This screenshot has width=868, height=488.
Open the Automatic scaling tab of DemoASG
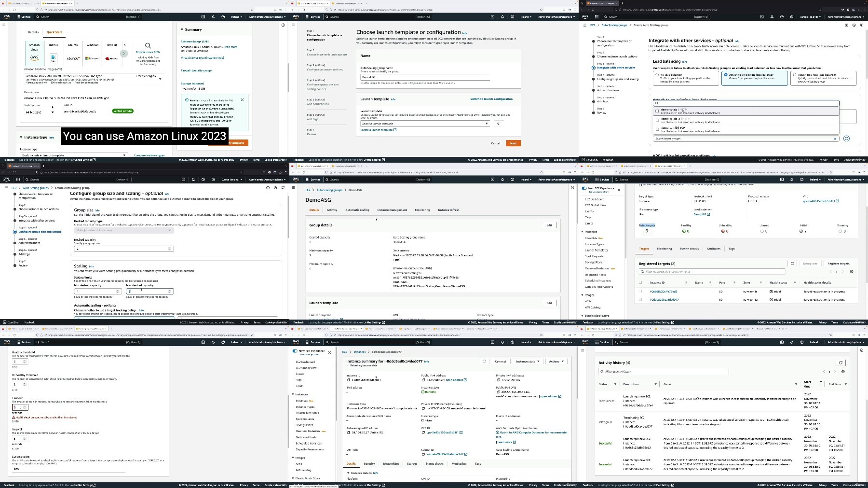[x=357, y=210]
